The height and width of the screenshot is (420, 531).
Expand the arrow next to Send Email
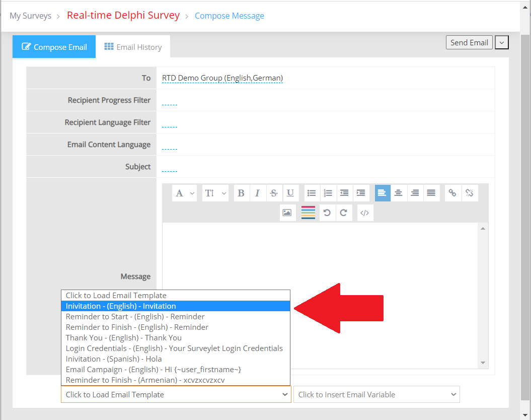[502, 43]
